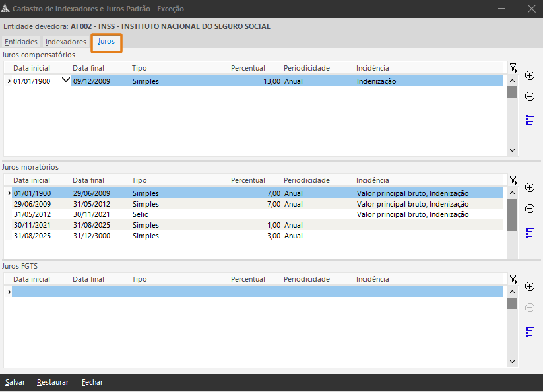Image resolution: width=543 pixels, height=392 pixels.
Task: Select the Selic row in Juros moratórios
Action: tap(257, 214)
